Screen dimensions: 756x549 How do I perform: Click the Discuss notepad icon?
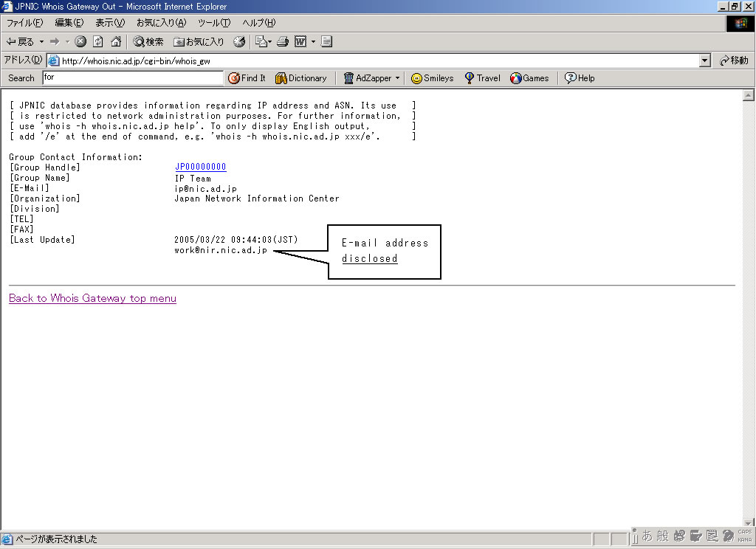pos(326,41)
